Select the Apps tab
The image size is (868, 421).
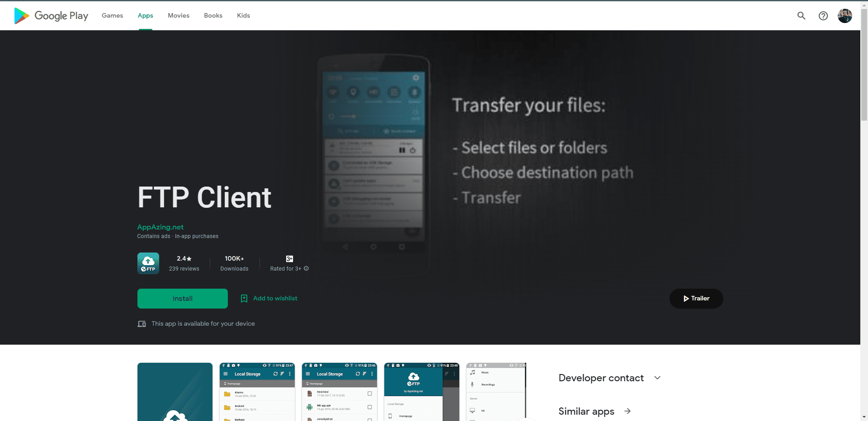146,15
